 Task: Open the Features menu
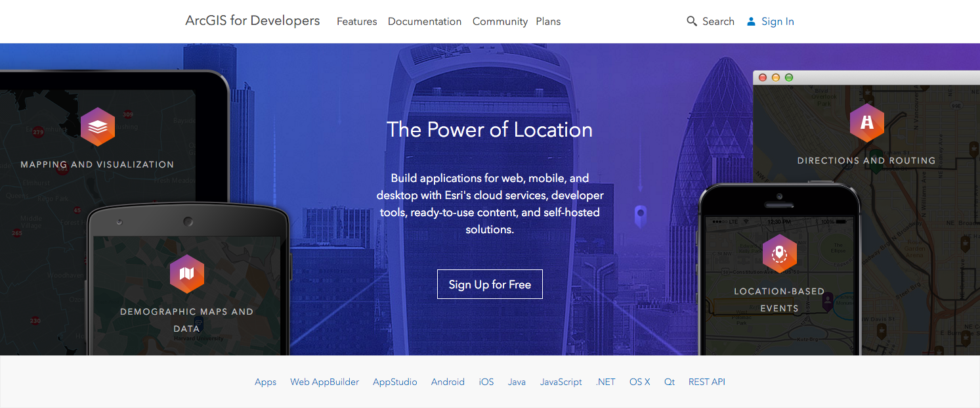coord(357,22)
